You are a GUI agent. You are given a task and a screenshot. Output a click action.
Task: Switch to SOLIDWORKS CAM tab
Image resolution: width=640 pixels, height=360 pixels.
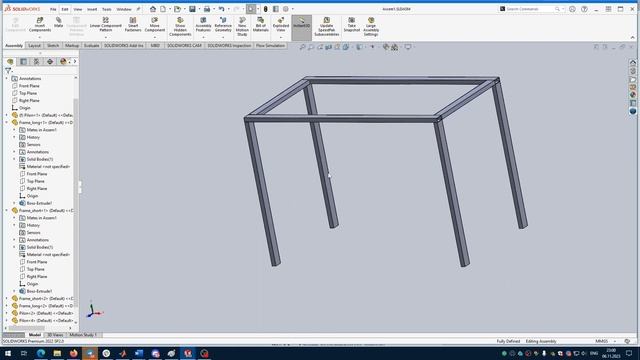[x=184, y=46]
